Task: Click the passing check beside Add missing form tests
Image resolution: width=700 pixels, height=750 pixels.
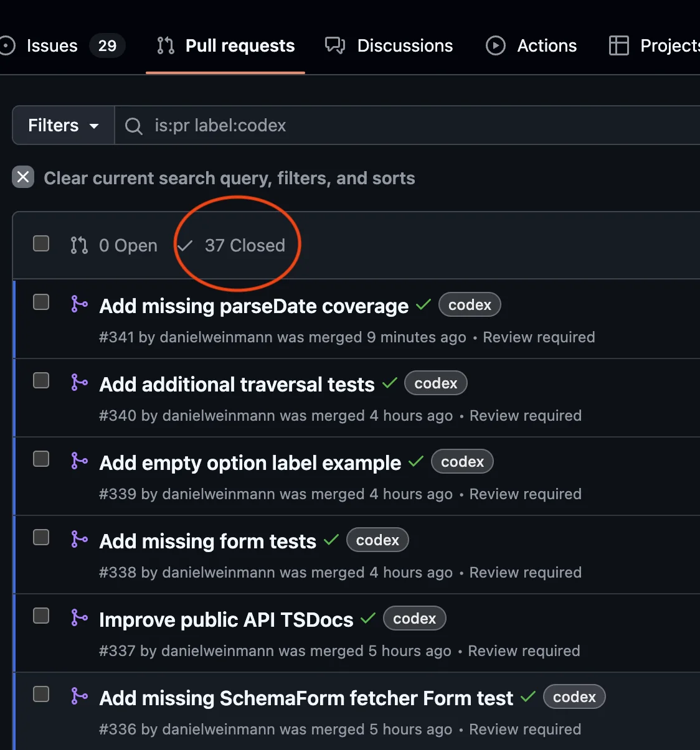Action: [331, 540]
